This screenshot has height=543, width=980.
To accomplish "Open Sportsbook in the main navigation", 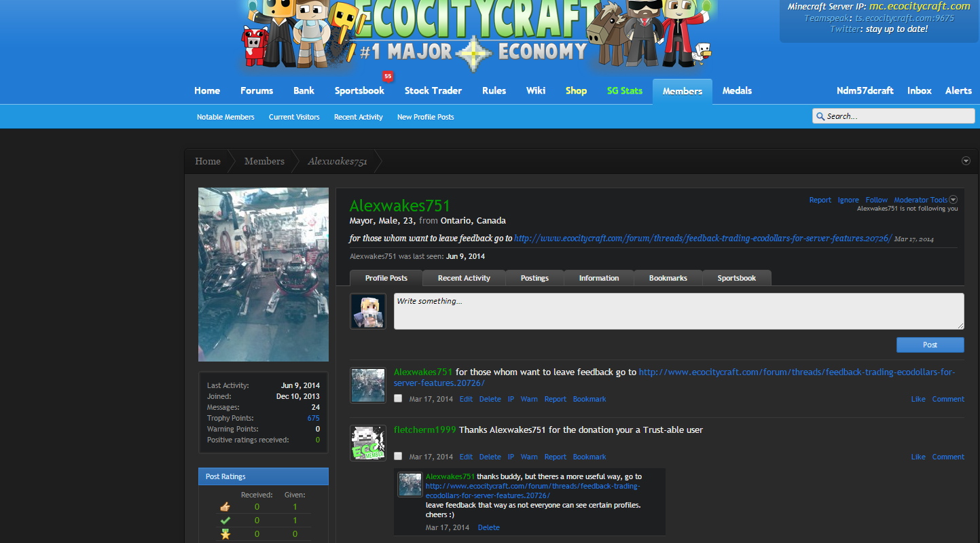I will click(359, 90).
